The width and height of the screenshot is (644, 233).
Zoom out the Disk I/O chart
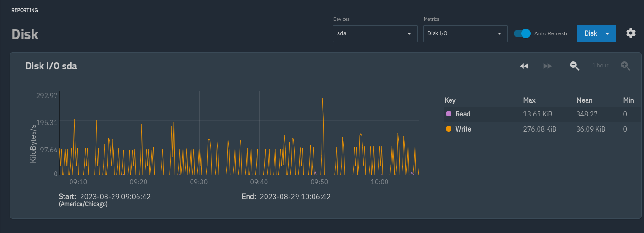574,66
